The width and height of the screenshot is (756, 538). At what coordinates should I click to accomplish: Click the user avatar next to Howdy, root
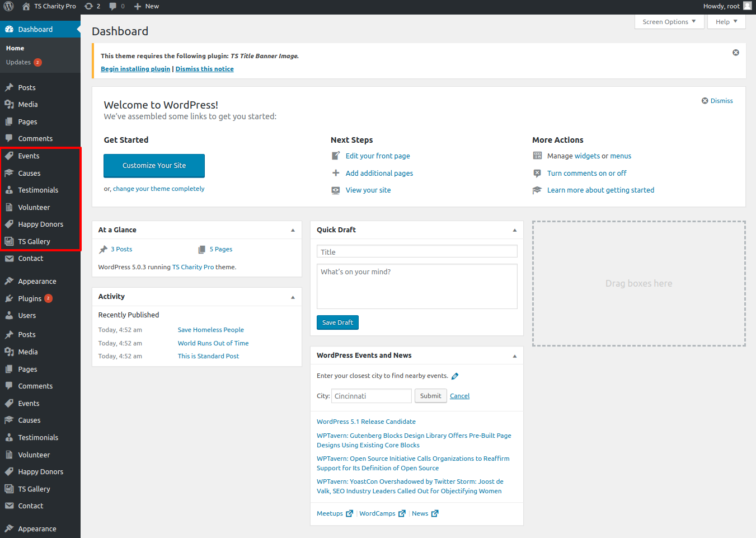(x=747, y=6)
